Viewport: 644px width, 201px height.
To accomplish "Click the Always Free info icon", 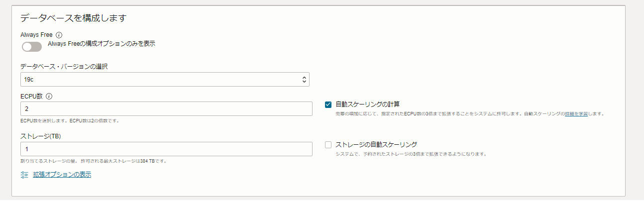I will click(x=59, y=35).
